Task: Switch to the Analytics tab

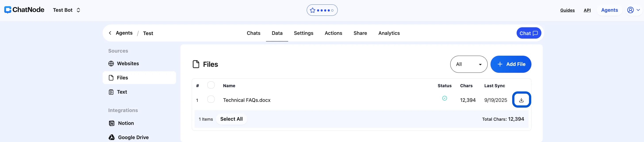Action: (x=389, y=33)
